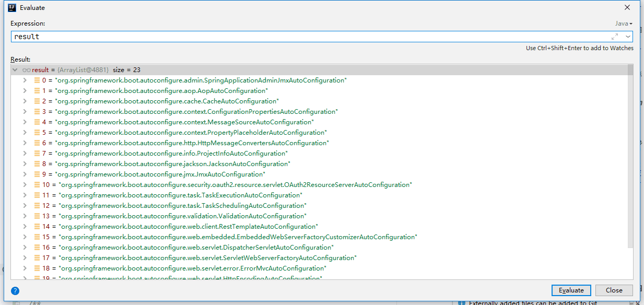Click the expand expression field icon
644x305 pixels.
pyautogui.click(x=615, y=37)
